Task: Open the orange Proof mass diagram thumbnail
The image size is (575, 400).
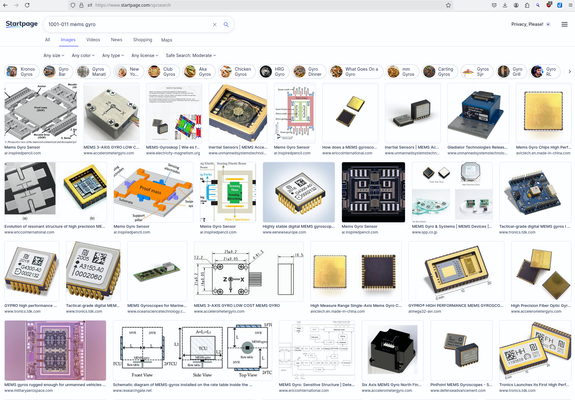Action: 153,192
